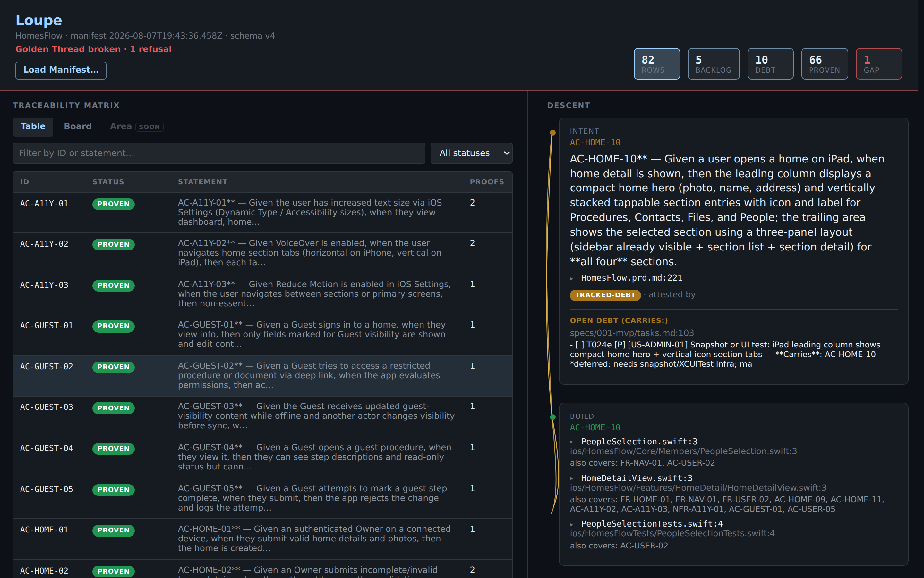Filter by the 5 Backlog stat card

coord(713,64)
